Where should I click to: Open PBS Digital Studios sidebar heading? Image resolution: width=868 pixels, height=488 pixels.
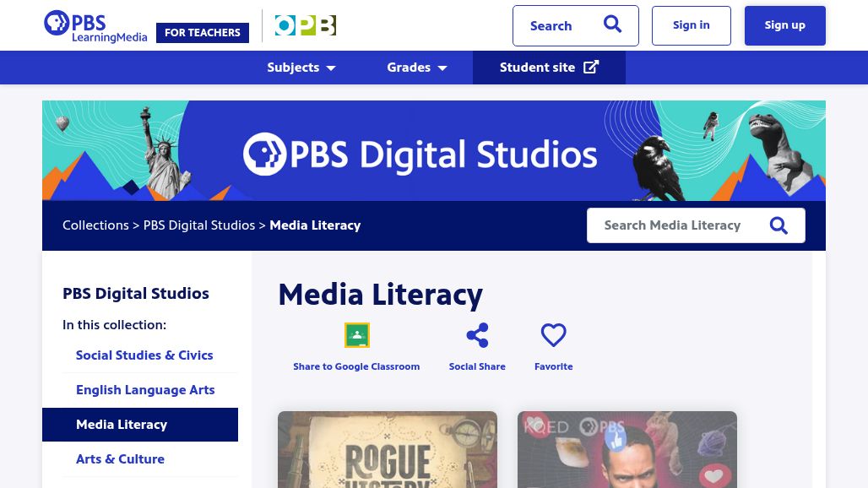pyautogui.click(x=136, y=293)
